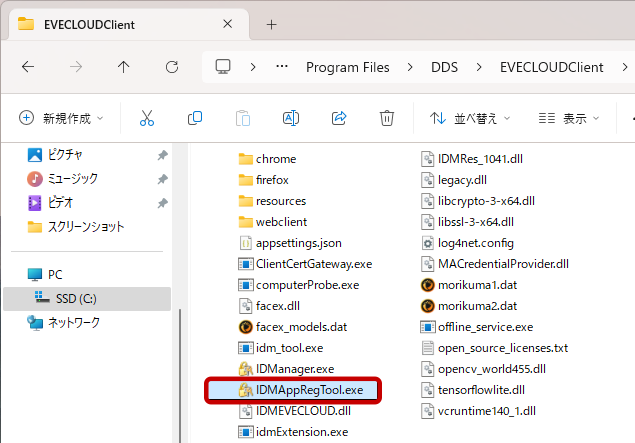Click the Rename icon in toolbar
The image size is (635, 443).
[291, 118]
